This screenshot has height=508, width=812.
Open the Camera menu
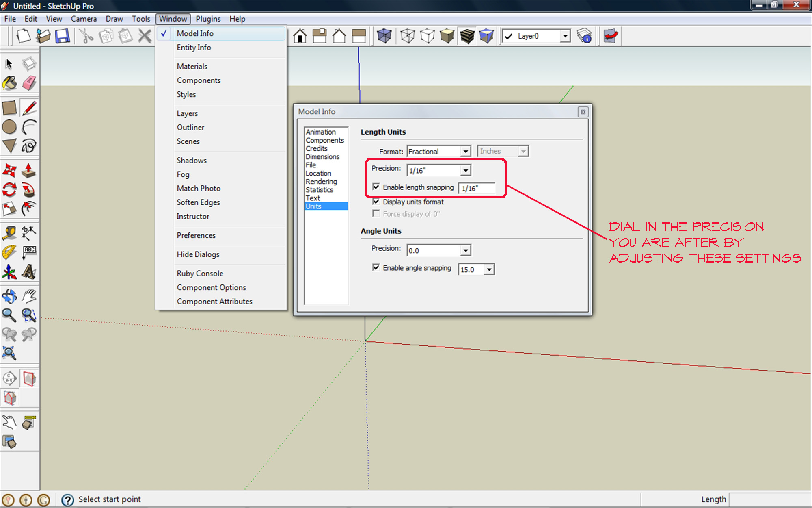(x=84, y=19)
